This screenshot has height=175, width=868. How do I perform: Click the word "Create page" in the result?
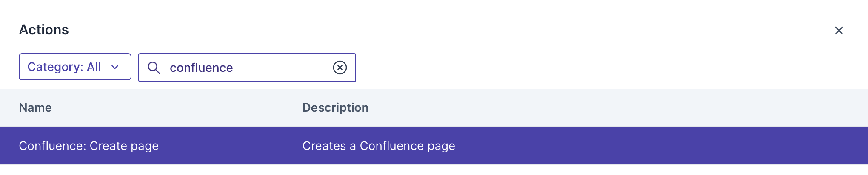pos(124,146)
